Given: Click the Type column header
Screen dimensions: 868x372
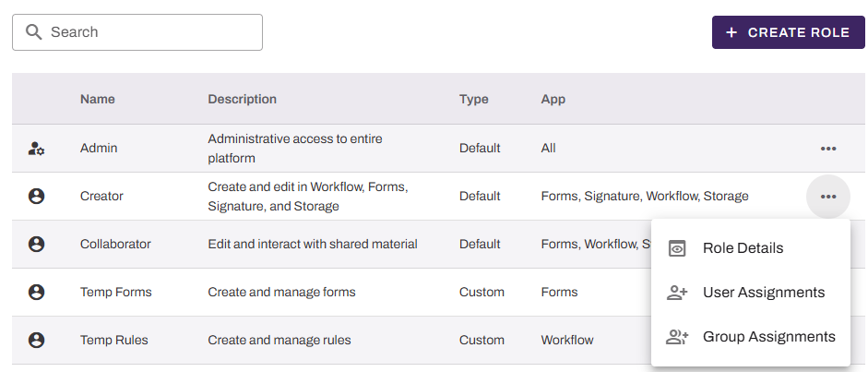Looking at the screenshot, I should coord(474,100).
